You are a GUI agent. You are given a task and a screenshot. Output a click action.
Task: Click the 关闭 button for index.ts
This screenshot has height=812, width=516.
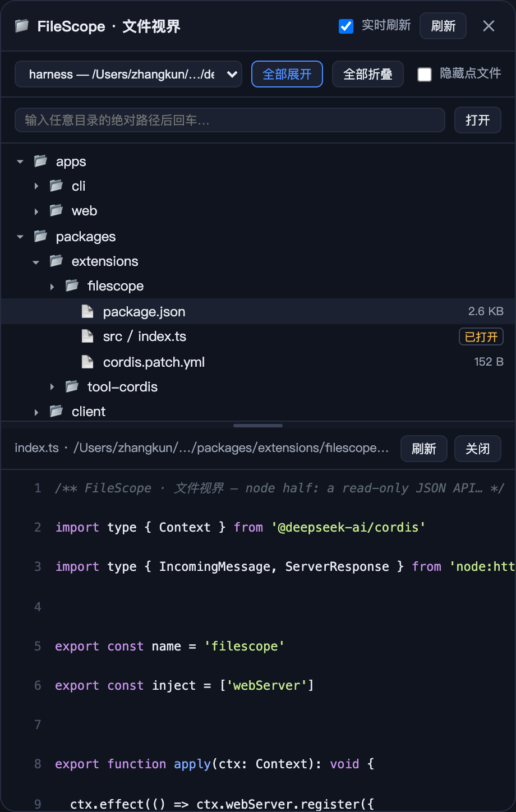pyautogui.click(x=478, y=449)
